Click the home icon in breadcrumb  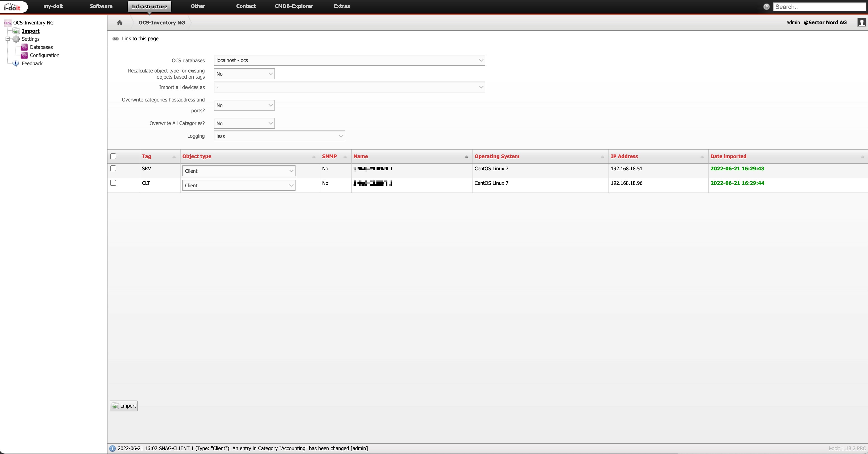(x=119, y=23)
